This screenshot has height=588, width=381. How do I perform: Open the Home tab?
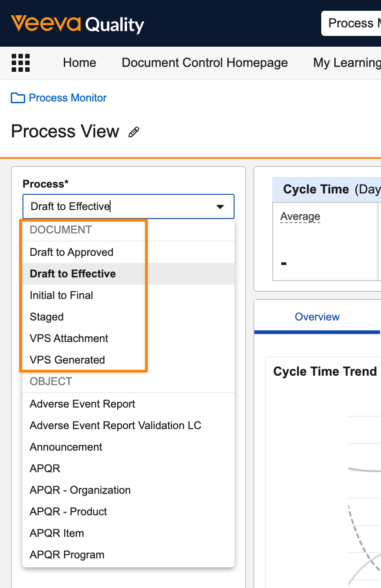point(80,63)
